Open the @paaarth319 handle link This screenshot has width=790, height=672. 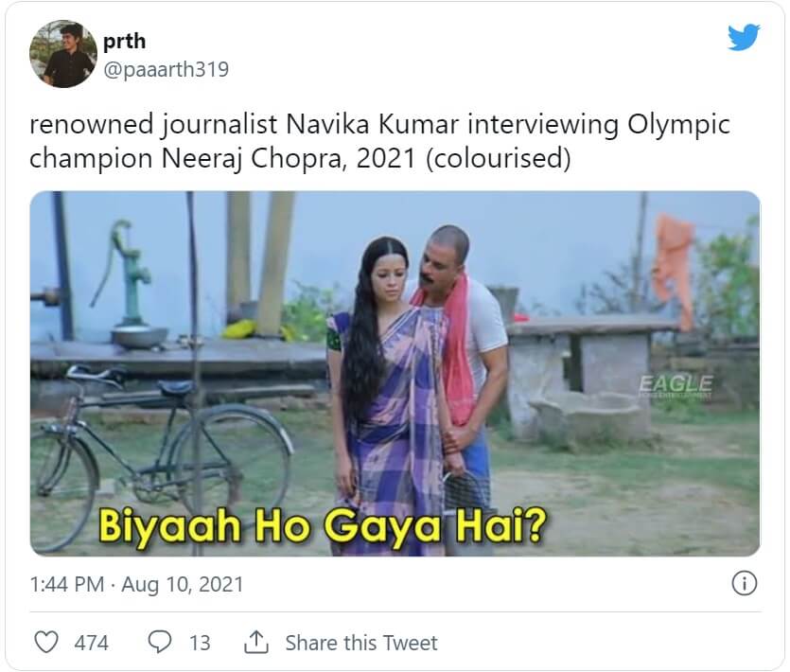tap(166, 70)
